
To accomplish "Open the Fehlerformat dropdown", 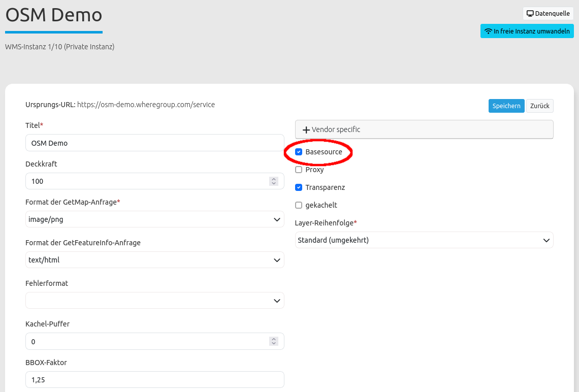I will [x=154, y=301].
